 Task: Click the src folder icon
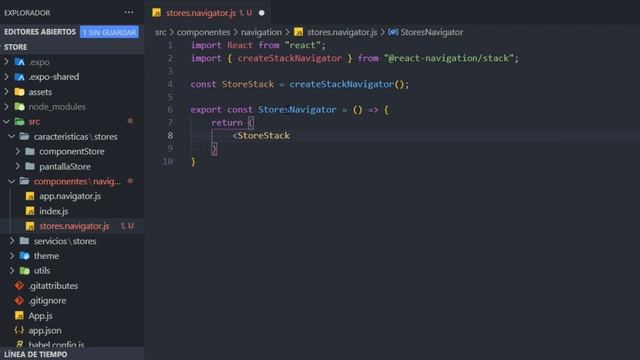pyautogui.click(x=19, y=121)
